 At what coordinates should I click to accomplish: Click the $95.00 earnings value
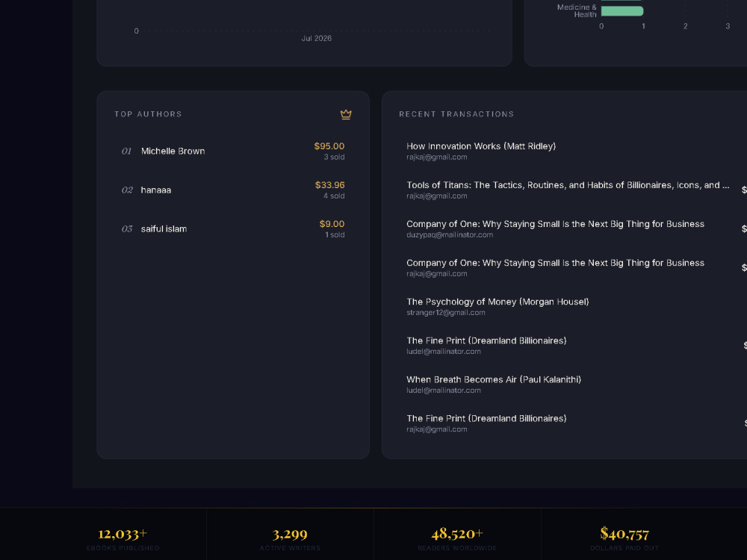[x=329, y=146]
